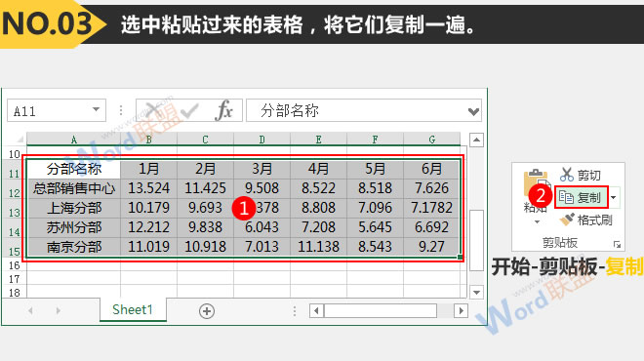Screen dimensions: 644x361
Task: Switch to the Sheet1 tab
Action: 133,309
